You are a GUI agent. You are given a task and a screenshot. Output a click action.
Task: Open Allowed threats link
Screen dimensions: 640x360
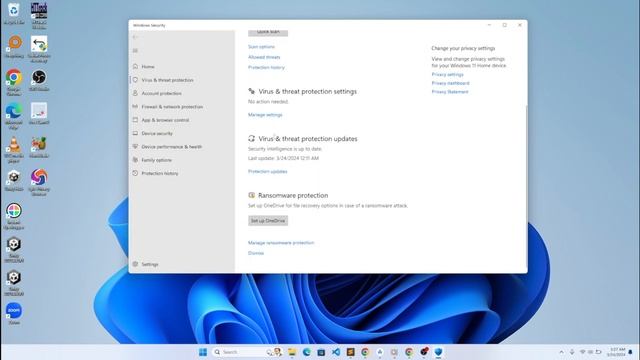tap(264, 57)
